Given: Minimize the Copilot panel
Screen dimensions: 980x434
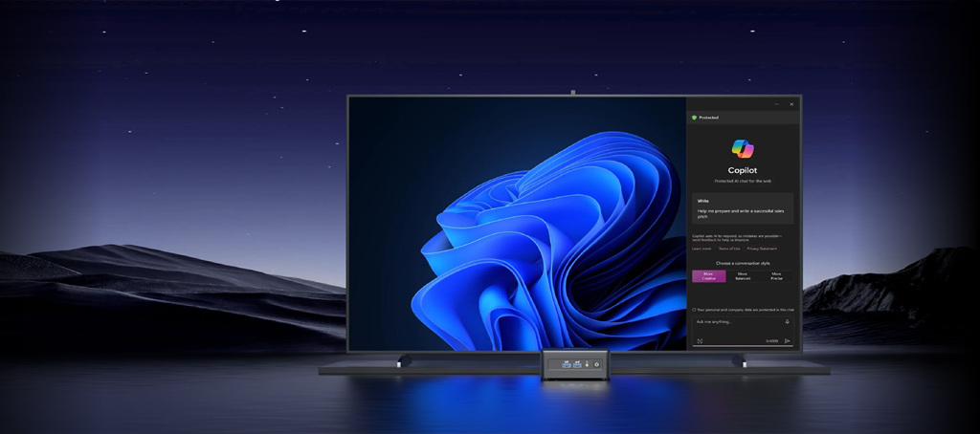Looking at the screenshot, I should tap(775, 103).
